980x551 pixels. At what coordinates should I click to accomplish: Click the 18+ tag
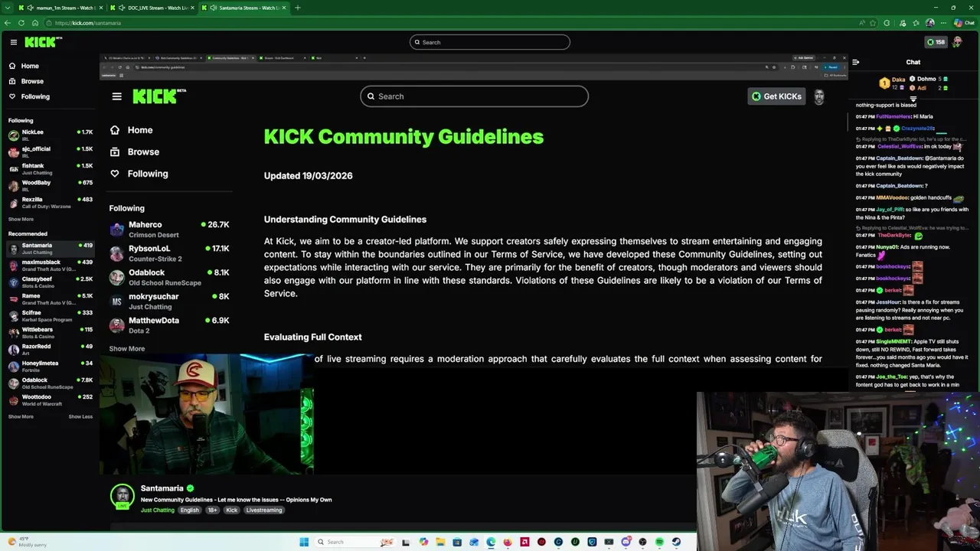pos(212,510)
